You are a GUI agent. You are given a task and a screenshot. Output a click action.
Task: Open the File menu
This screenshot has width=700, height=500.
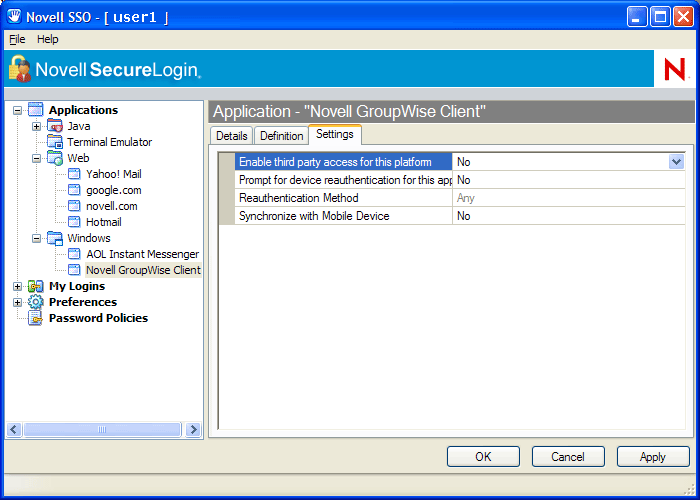(17, 39)
